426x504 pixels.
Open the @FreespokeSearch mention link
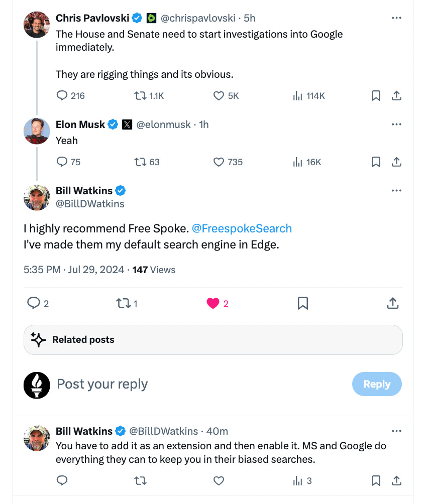click(x=242, y=228)
